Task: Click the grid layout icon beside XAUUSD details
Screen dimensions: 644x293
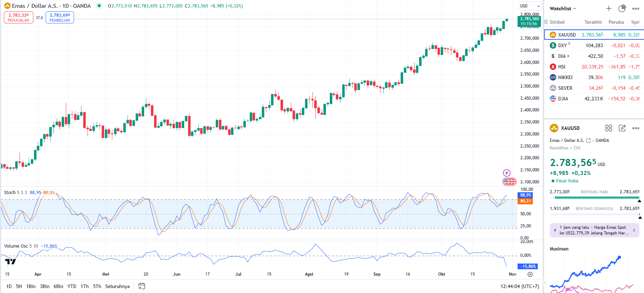Action: 609,128
